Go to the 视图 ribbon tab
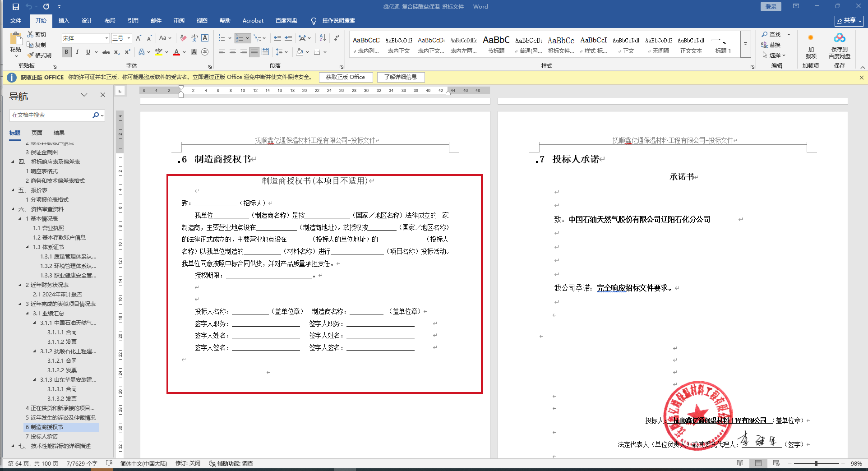 click(202, 21)
